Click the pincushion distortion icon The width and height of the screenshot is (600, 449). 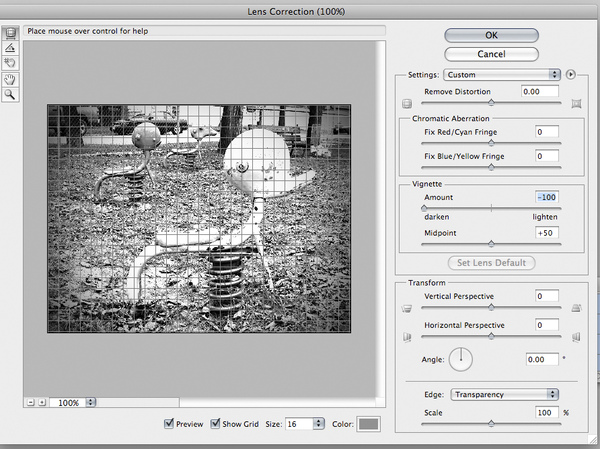(576, 103)
